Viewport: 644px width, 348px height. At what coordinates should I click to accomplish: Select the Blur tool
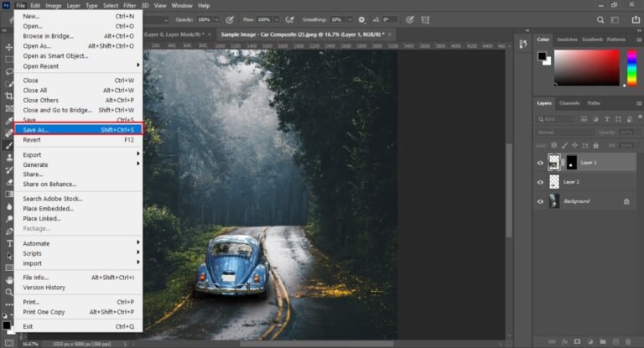tap(9, 206)
